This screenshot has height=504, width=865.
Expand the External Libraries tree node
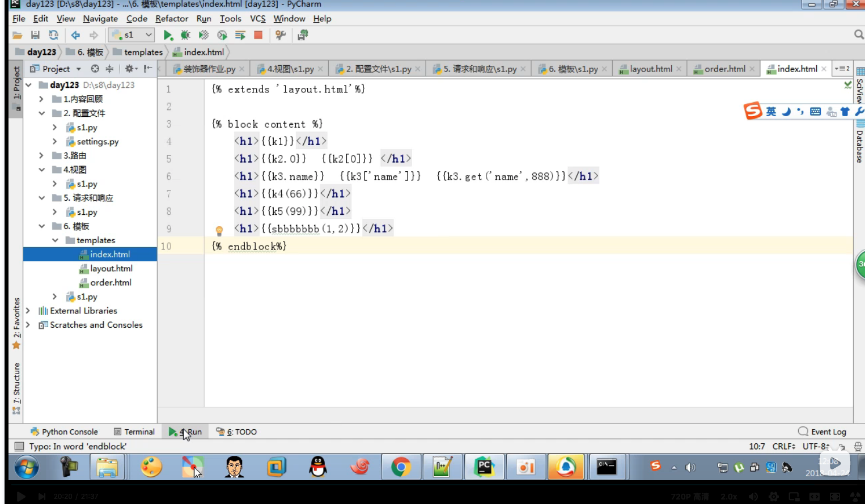[x=28, y=311]
